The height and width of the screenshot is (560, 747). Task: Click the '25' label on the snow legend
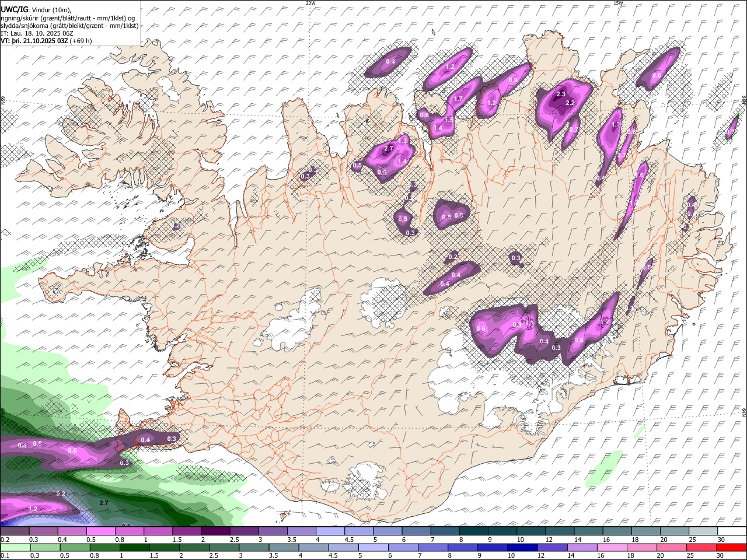click(x=692, y=540)
